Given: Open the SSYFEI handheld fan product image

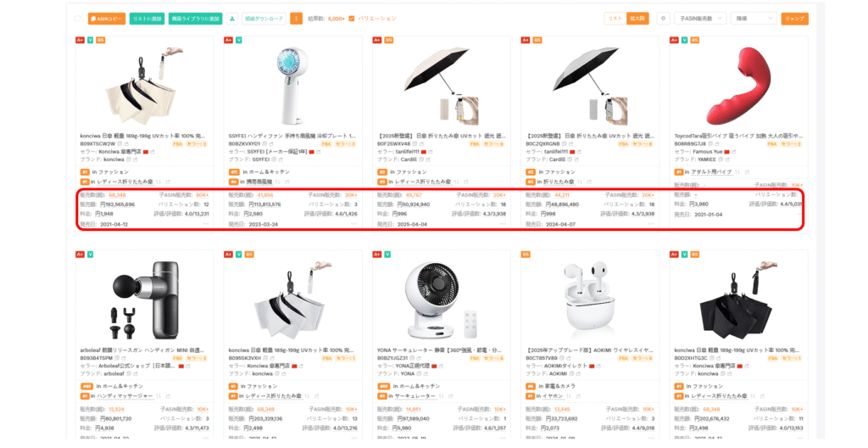Looking at the screenshot, I should pyautogui.click(x=292, y=85).
